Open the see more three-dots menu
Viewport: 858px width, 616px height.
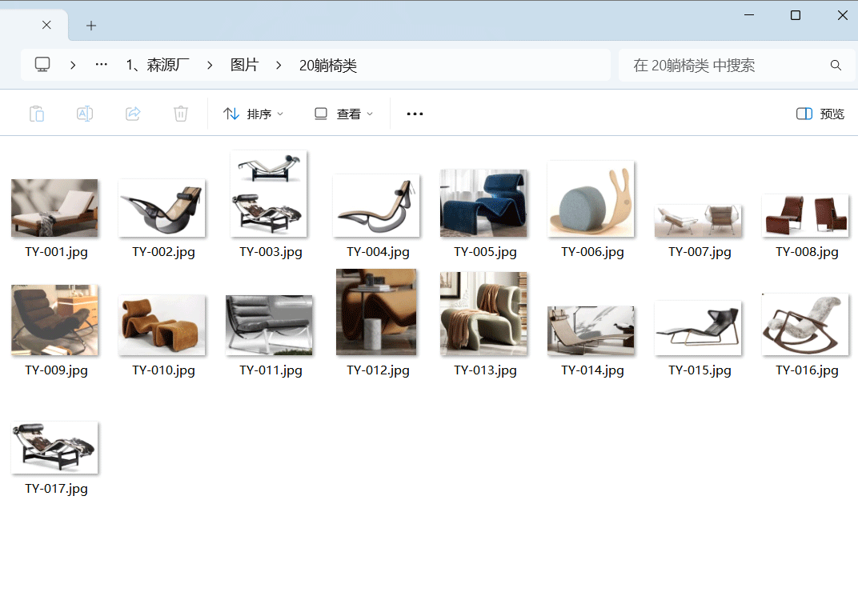(415, 114)
